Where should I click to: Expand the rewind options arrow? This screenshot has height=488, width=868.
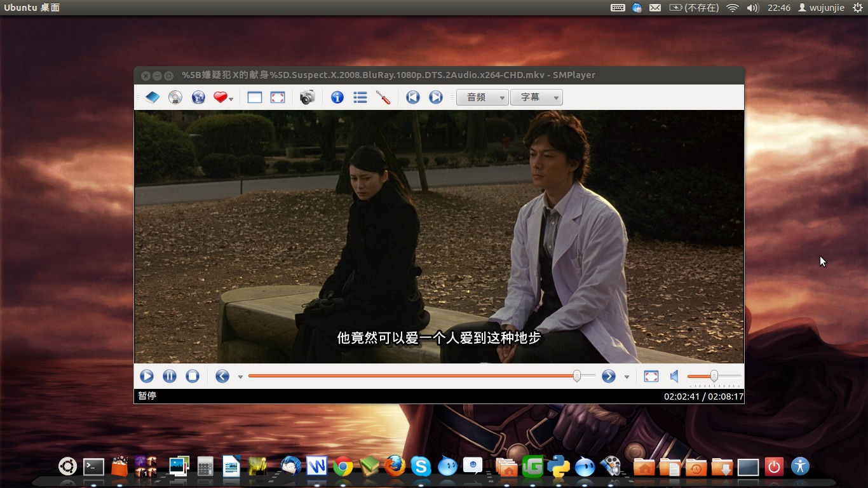tap(240, 377)
